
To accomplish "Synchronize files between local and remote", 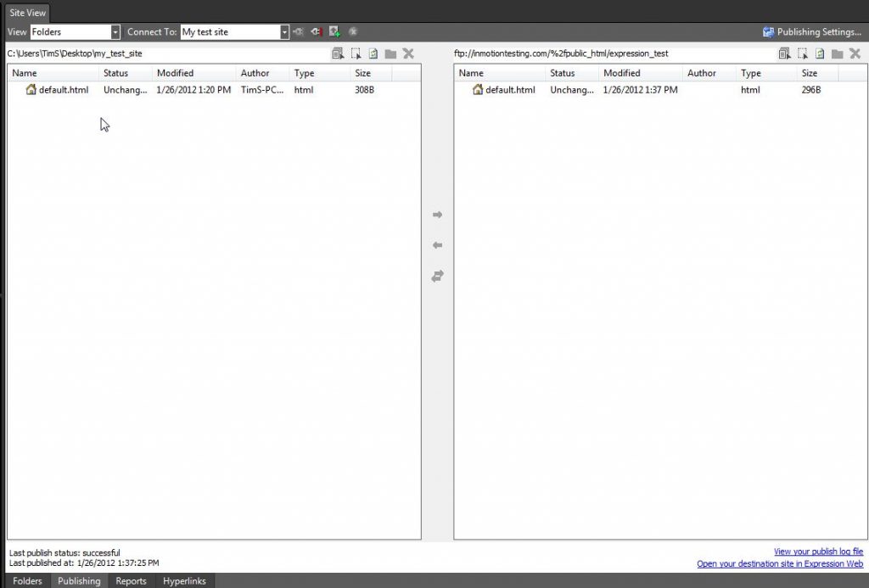I will tap(436, 276).
